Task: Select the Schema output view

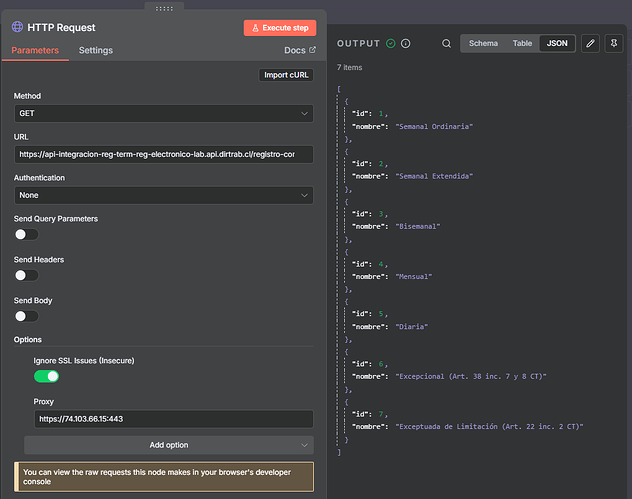Action: click(483, 44)
